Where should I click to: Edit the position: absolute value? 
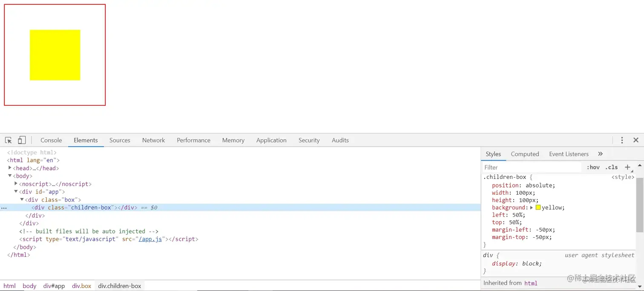click(x=540, y=185)
